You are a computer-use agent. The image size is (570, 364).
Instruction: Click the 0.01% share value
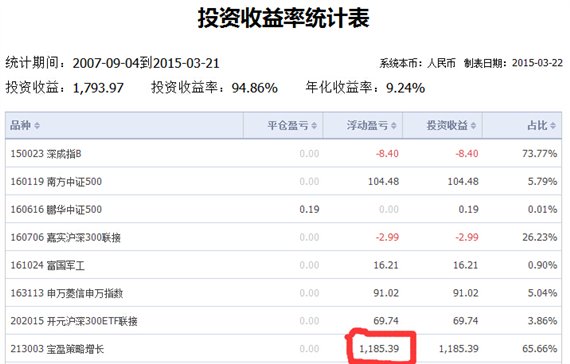point(542,209)
